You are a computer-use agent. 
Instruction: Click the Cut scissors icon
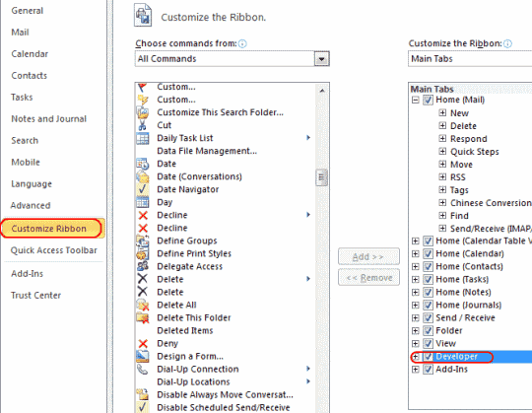[143, 125]
